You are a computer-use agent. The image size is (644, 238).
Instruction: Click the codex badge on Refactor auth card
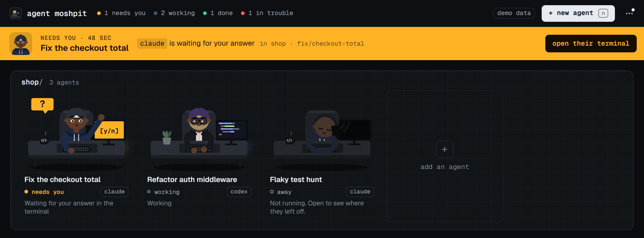point(239,192)
